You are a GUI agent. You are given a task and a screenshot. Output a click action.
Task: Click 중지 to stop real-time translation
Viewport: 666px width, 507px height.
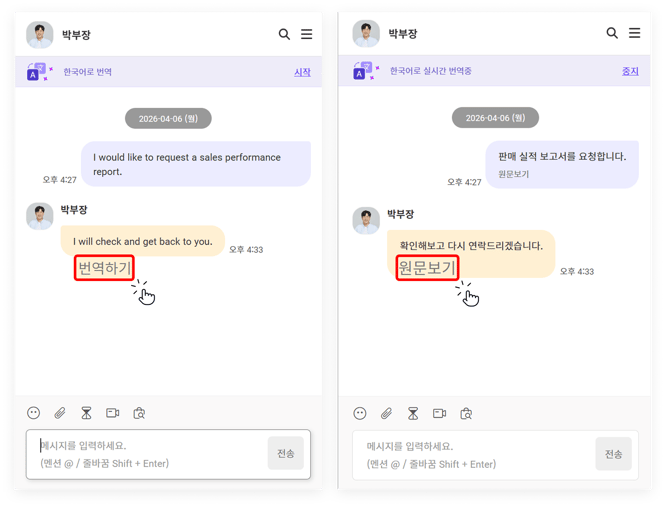[630, 72]
